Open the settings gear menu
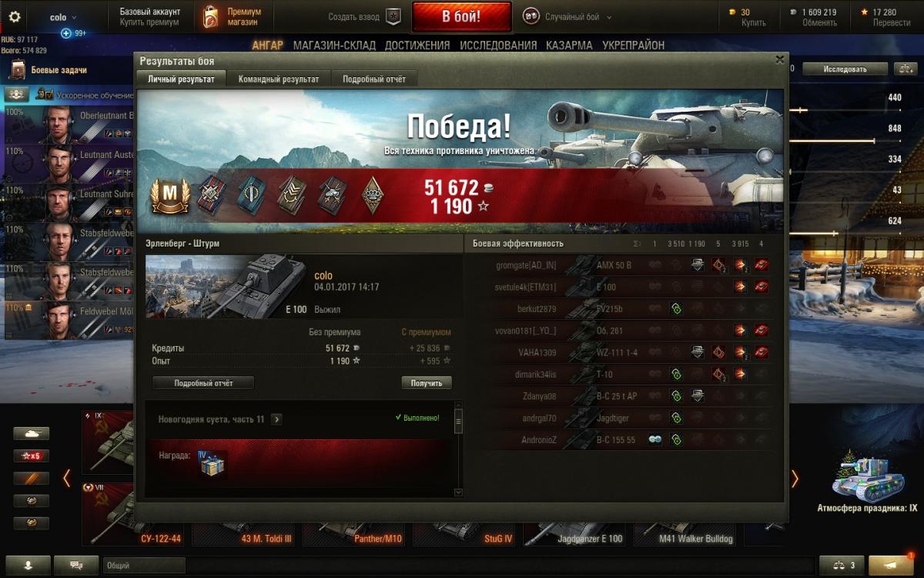 click(15, 17)
